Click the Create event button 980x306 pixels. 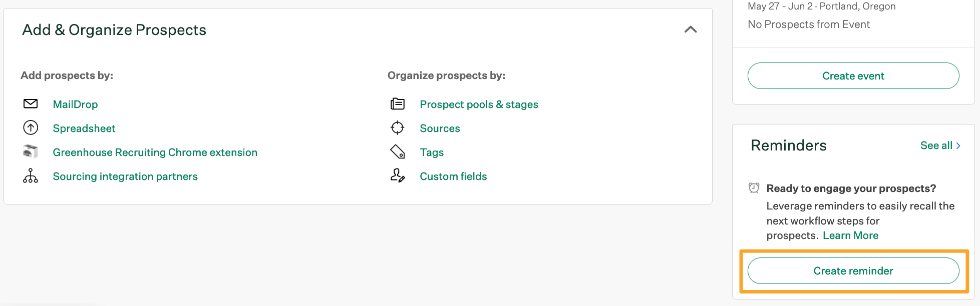click(853, 75)
